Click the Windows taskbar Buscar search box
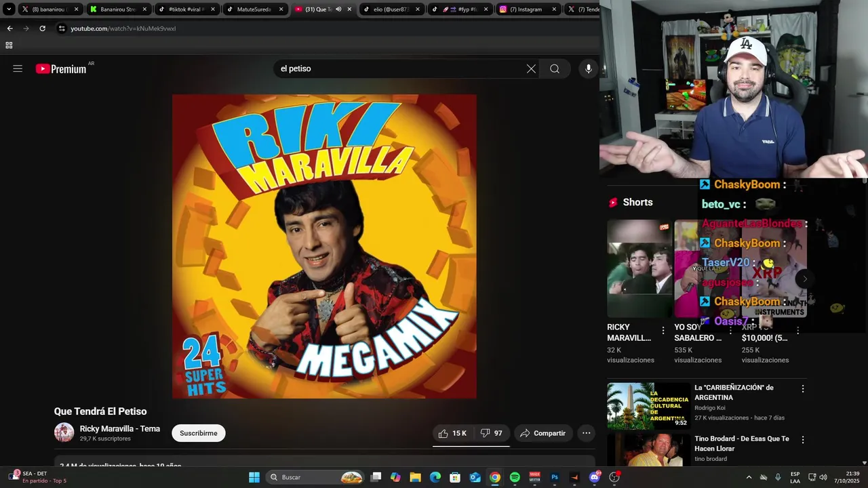868x488 pixels. (x=315, y=477)
